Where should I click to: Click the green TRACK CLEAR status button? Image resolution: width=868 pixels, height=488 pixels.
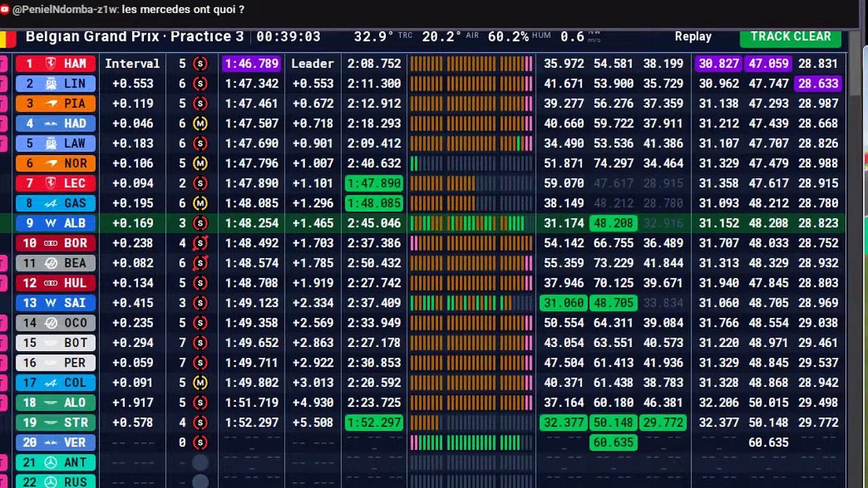(x=791, y=37)
